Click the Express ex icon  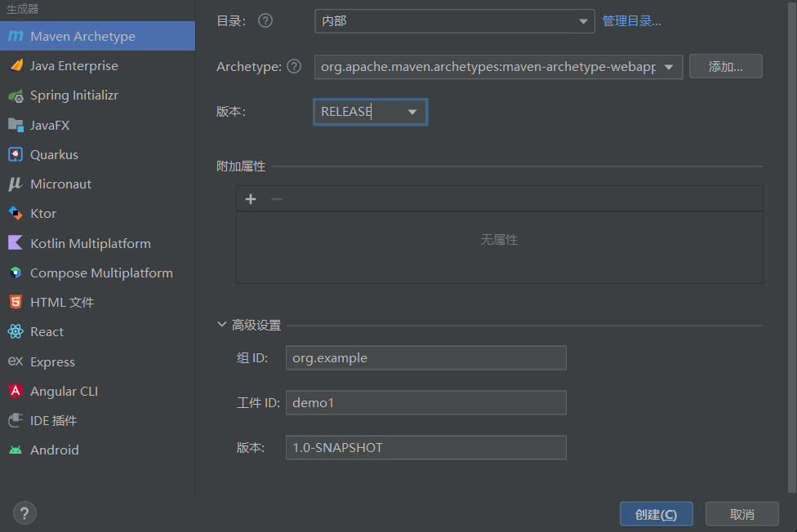(x=16, y=361)
